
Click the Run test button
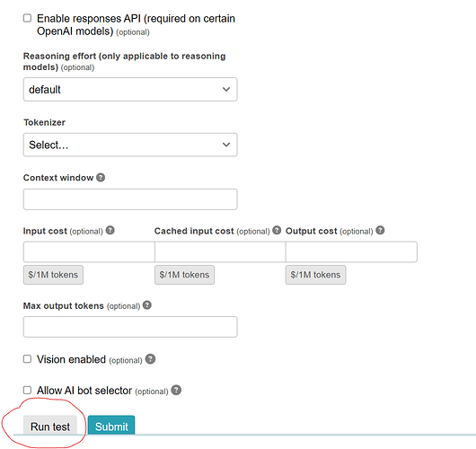[50, 426]
